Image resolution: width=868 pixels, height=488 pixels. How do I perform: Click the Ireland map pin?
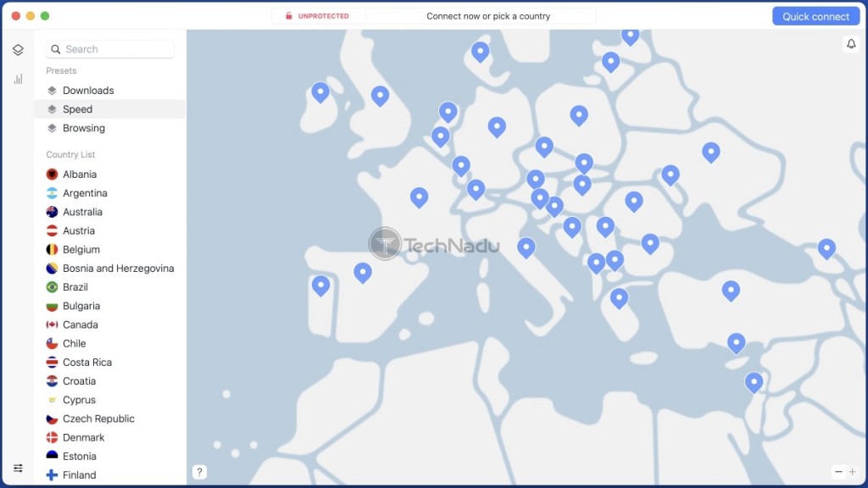pos(320,91)
